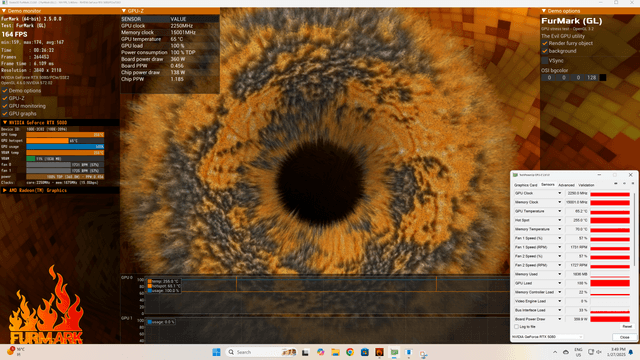Screen dimensions: 640x360
Task: Click the GPU-Z screenshot camera icon
Action: (x=616, y=184)
